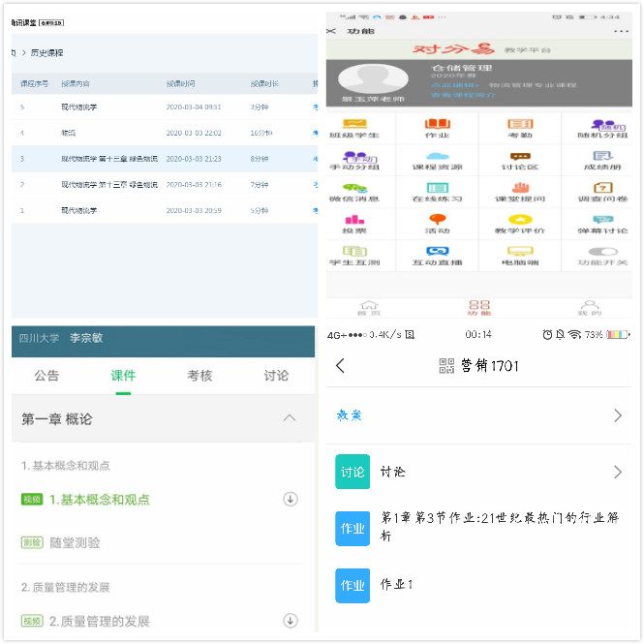This screenshot has width=644, height=644.
Task: Collapse the 第一章 概论 chapter section
Action: click(x=289, y=418)
